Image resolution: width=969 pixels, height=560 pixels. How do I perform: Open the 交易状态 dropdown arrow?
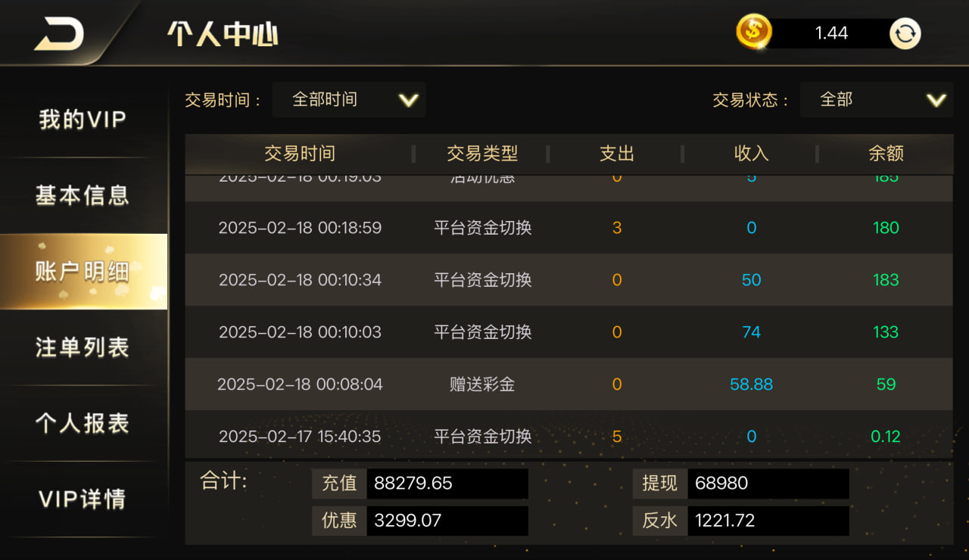coord(936,100)
